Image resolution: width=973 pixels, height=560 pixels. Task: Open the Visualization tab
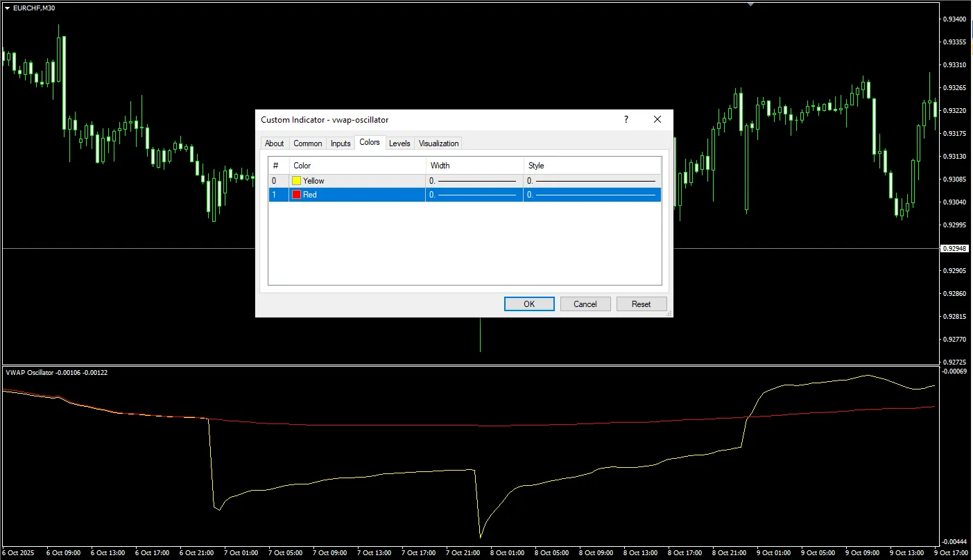[438, 143]
